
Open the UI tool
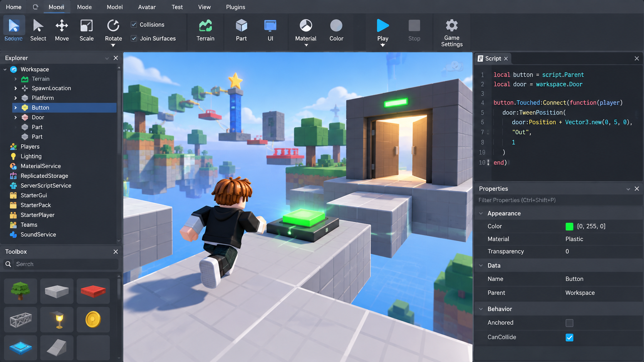pyautogui.click(x=270, y=30)
